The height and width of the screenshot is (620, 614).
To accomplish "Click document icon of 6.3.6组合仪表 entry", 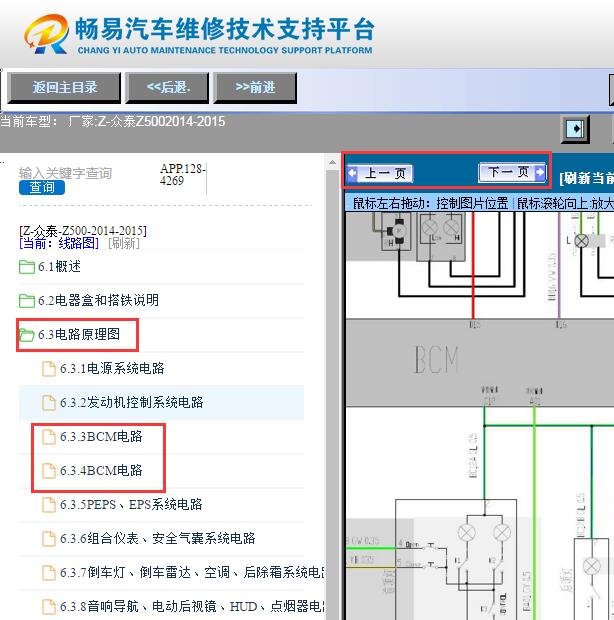I will 49,539.
